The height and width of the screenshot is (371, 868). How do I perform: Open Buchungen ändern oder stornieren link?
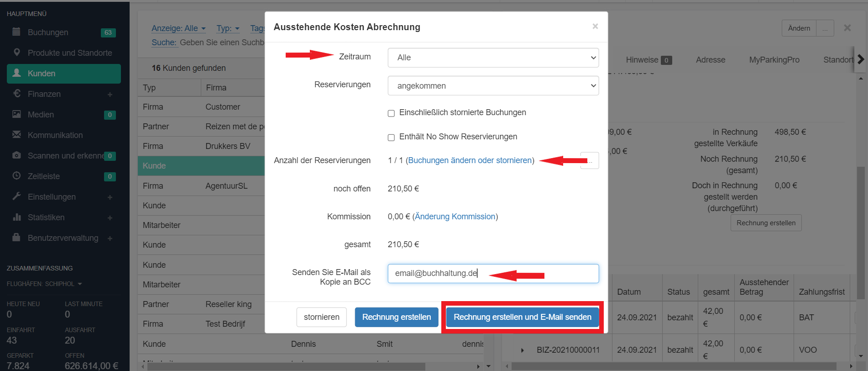pos(470,160)
